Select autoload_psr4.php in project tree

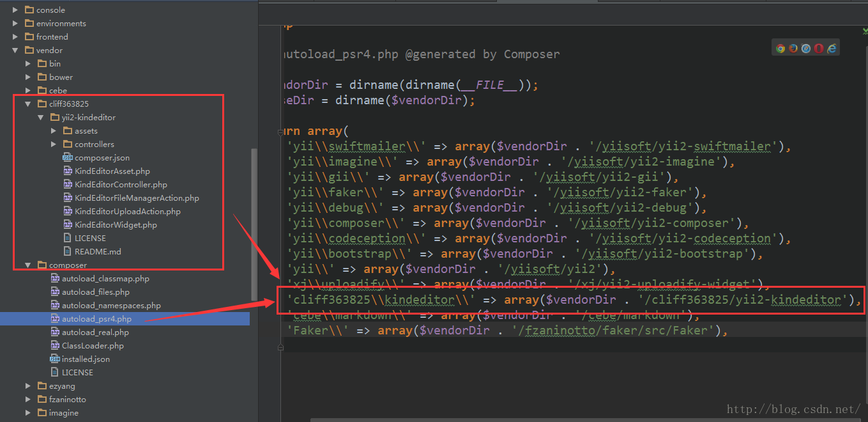click(96, 318)
